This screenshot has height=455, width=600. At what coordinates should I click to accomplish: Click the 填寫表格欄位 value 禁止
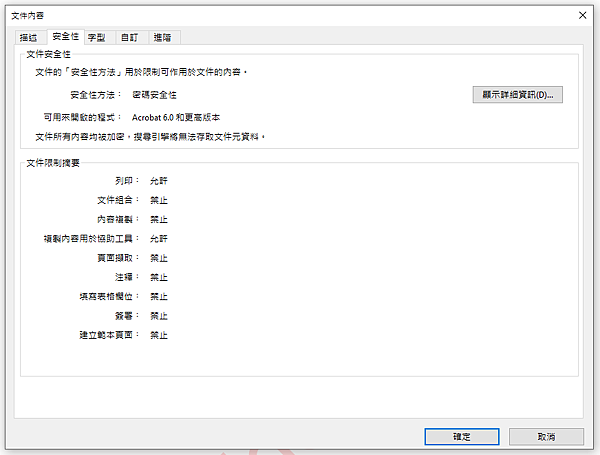tap(159, 297)
